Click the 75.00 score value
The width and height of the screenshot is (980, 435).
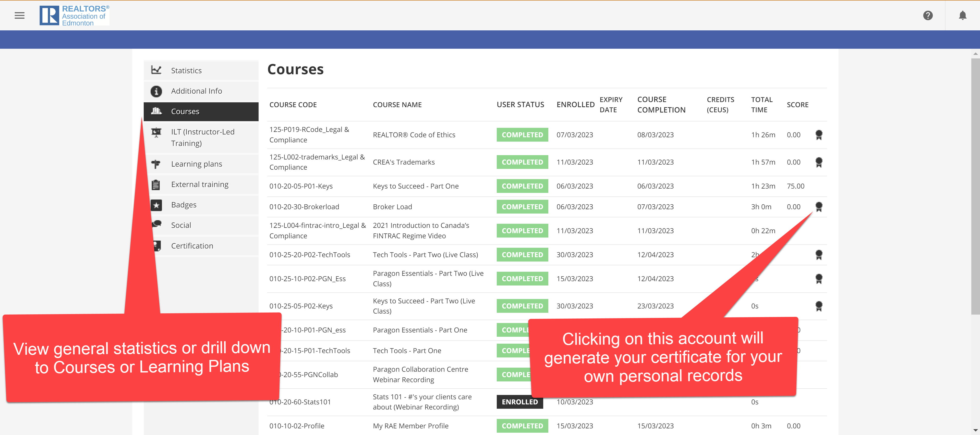795,186
